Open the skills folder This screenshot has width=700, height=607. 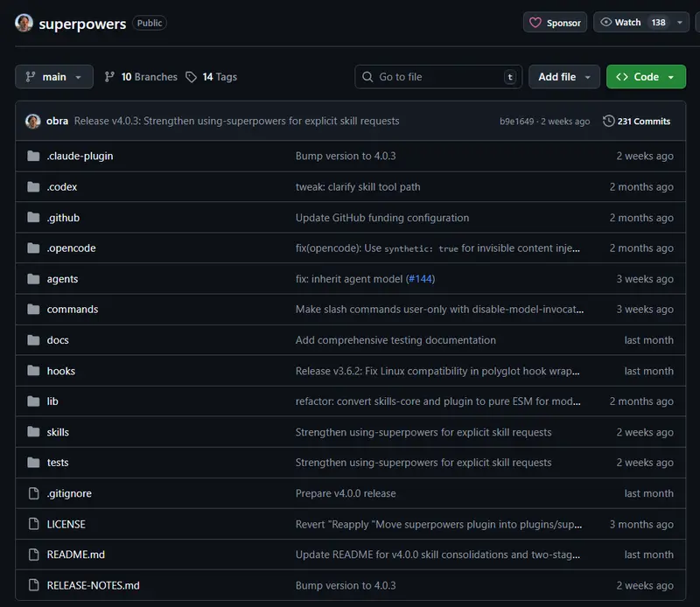tap(58, 432)
